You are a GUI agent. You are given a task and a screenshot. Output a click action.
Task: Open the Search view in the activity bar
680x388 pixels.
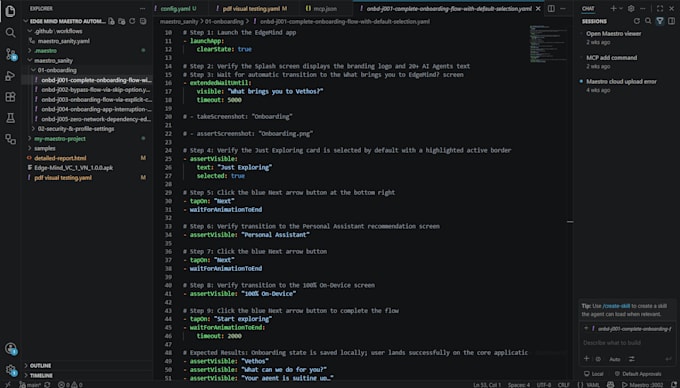point(10,33)
